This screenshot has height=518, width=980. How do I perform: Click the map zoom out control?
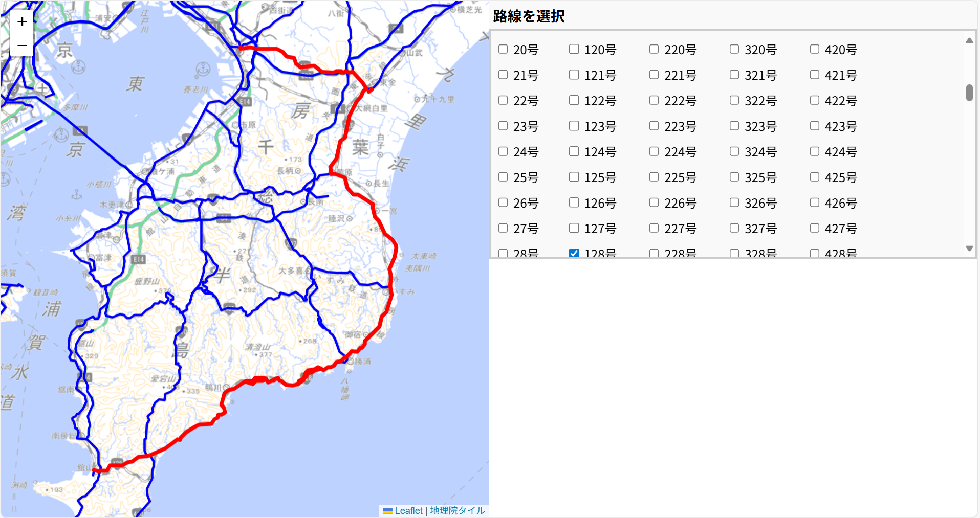click(21, 45)
